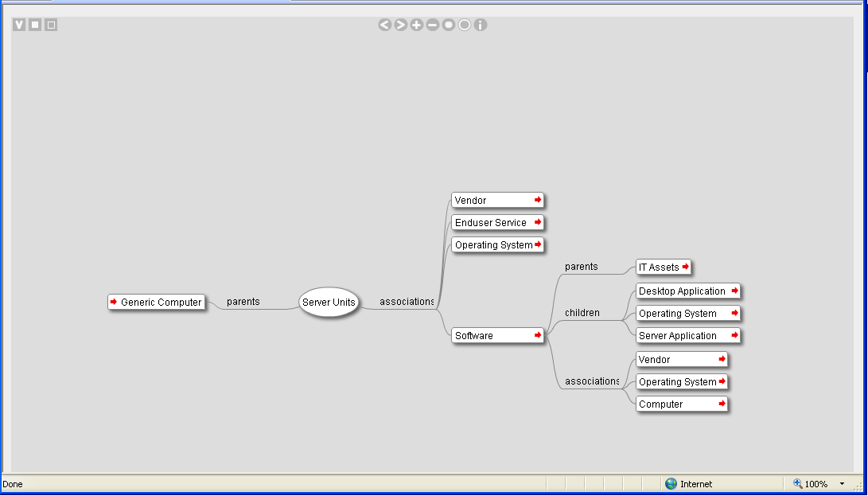
Task: Expand the IT Assets node arrow
Action: (685, 267)
